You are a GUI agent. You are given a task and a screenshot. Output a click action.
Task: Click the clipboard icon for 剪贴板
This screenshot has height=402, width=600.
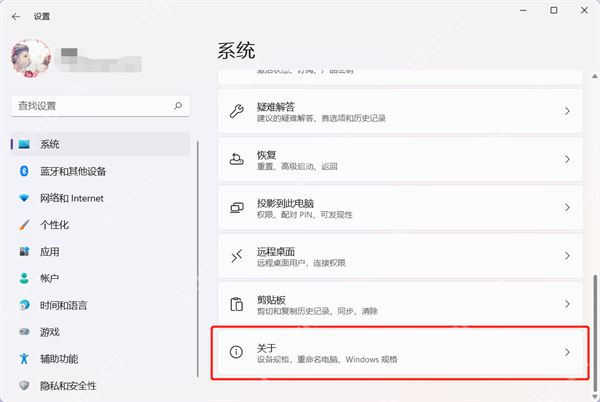click(x=236, y=304)
